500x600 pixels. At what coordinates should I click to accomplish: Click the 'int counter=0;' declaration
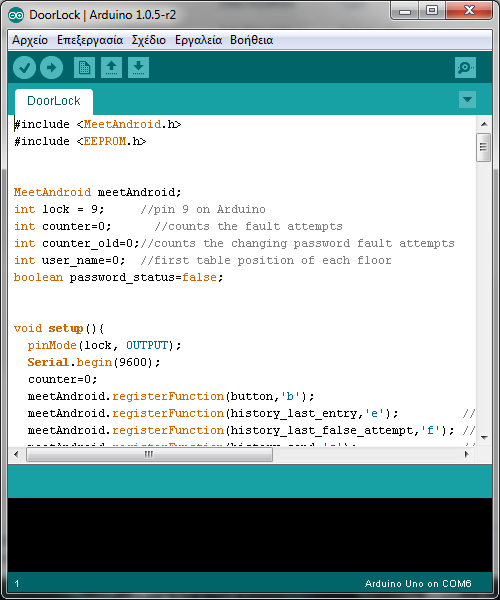tap(63, 226)
